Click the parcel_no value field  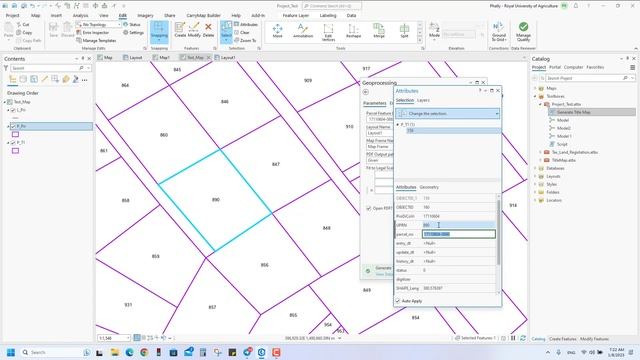pos(459,234)
